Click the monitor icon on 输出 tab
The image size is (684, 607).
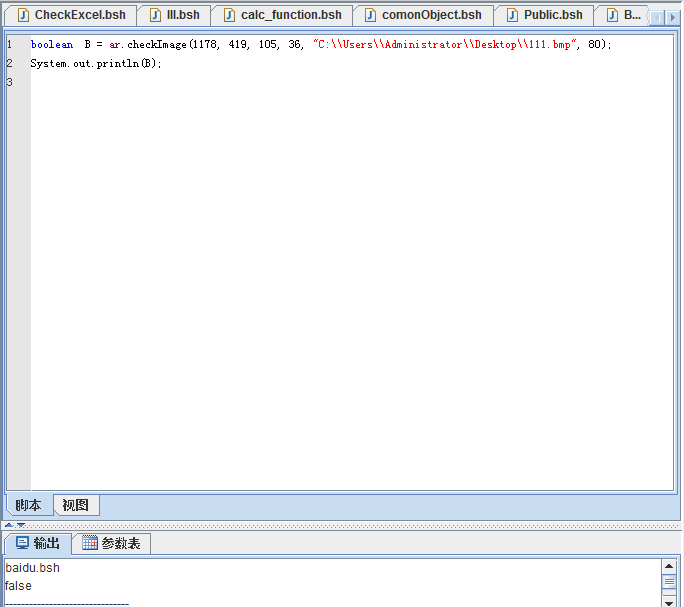tap(22, 543)
